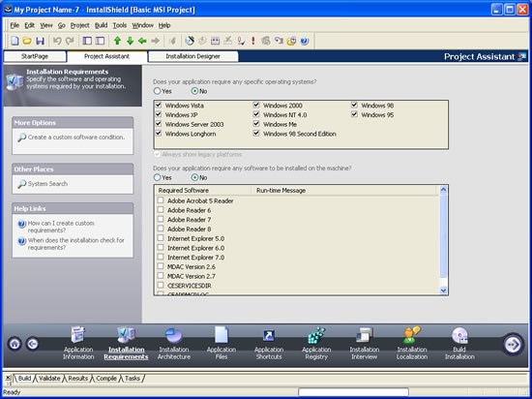Open Installation Architecture step
This screenshot has width=532, height=399.
(x=174, y=343)
